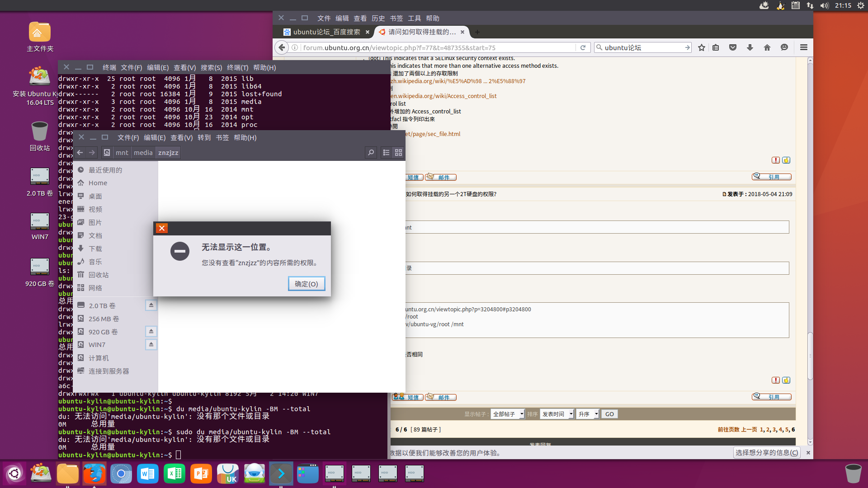
Task: Open the dock trash bin
Action: click(853, 474)
